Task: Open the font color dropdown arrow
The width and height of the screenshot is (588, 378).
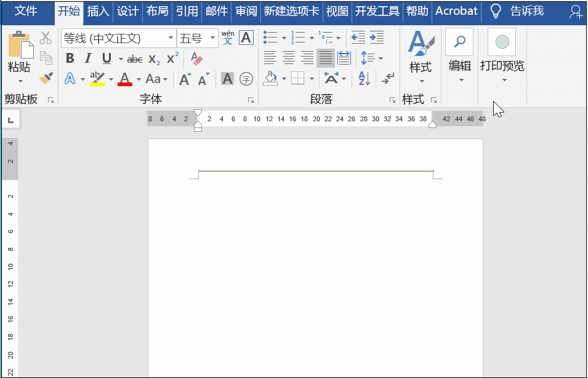Action: 139,79
